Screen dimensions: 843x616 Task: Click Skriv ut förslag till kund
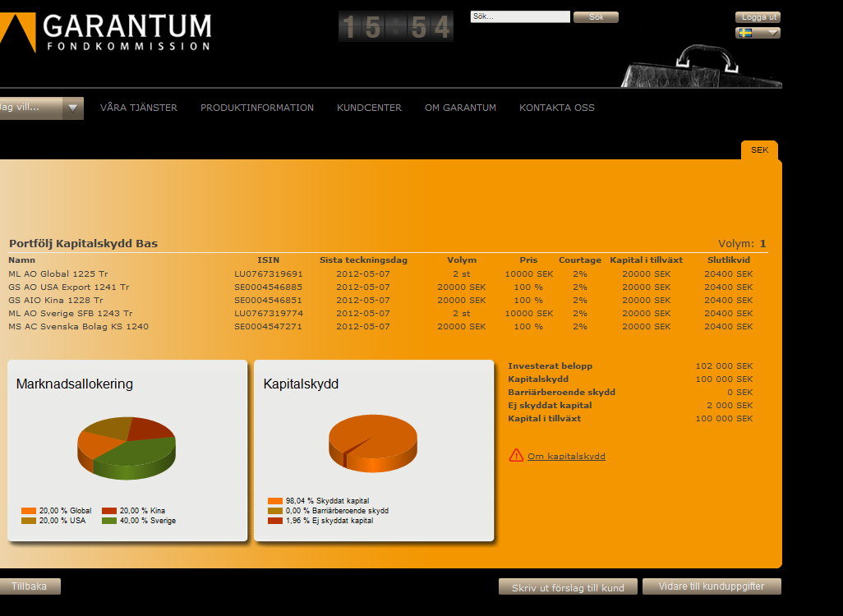tap(568, 587)
